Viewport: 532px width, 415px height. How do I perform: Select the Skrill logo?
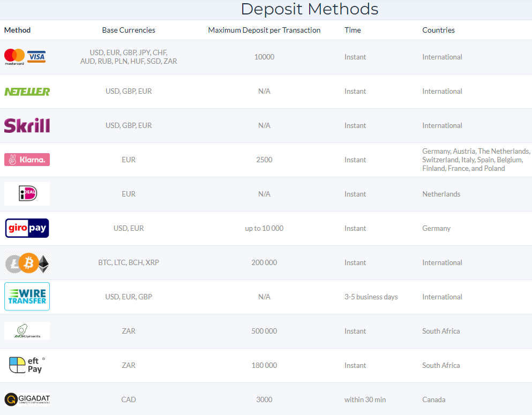point(27,125)
